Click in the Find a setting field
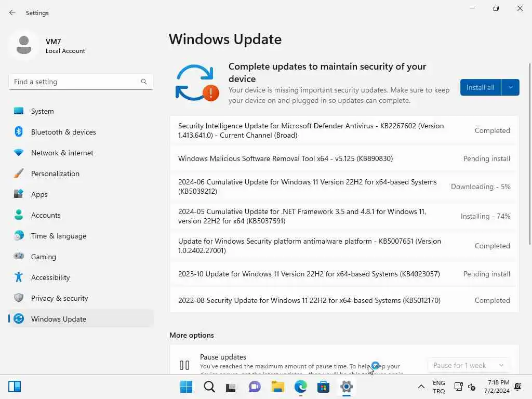532x399 pixels. click(81, 82)
